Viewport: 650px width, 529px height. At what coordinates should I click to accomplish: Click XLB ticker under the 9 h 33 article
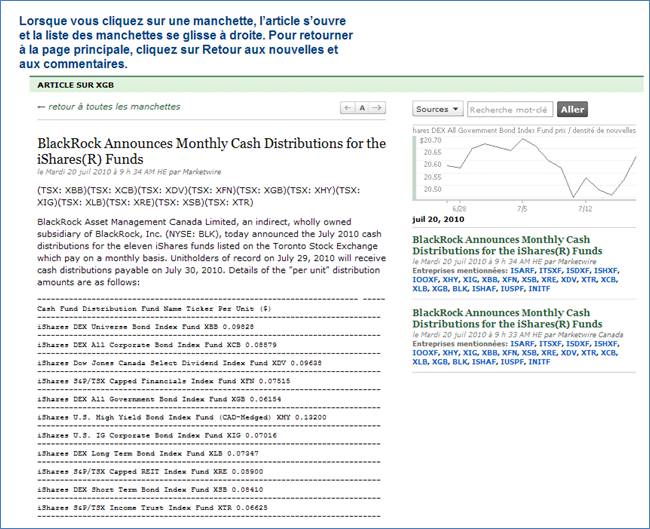click(x=420, y=362)
